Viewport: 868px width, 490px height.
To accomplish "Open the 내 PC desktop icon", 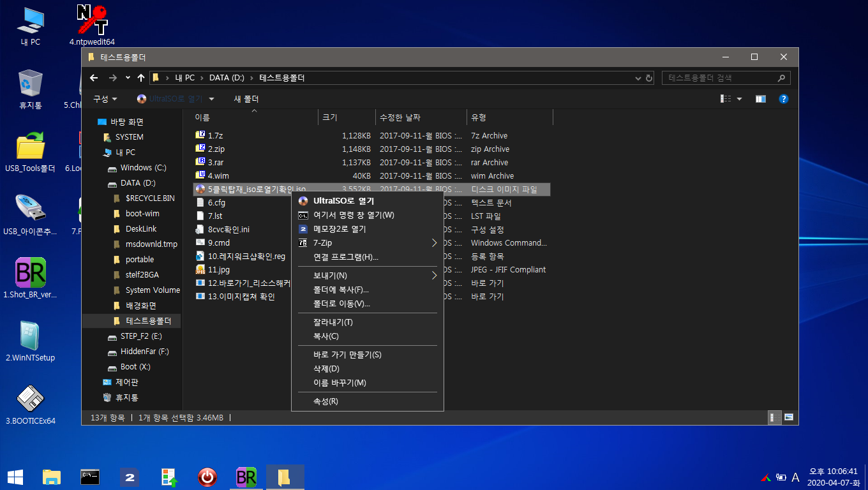I will [x=30, y=26].
